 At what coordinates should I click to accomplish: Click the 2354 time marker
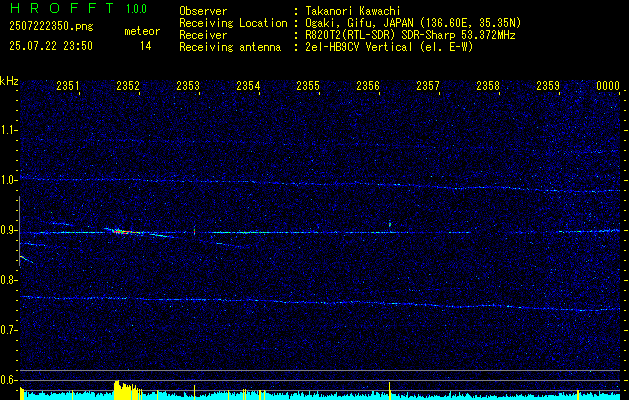coord(248,86)
